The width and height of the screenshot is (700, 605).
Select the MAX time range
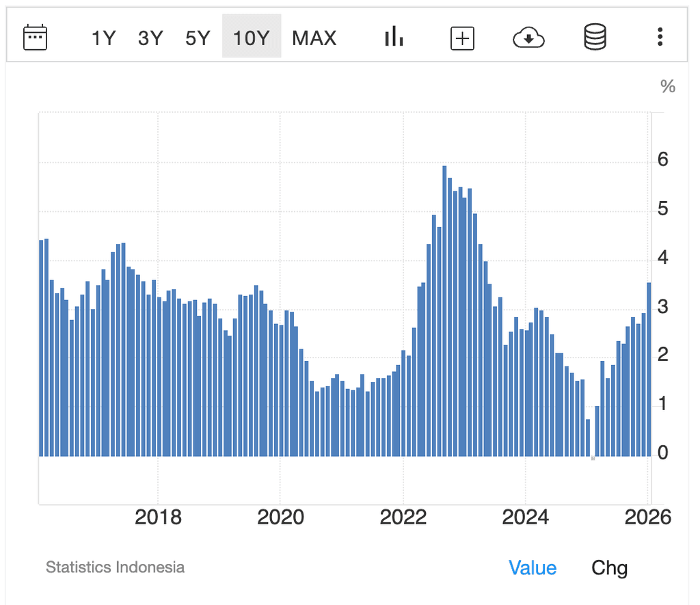click(x=314, y=38)
